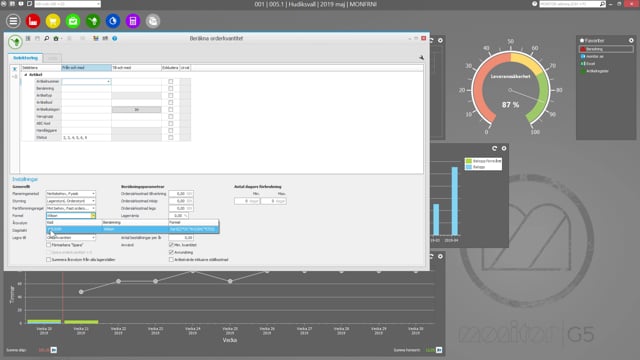Screen dimensions: 640x360
Task: Click the Leveranssäkerhet gauge needle
Action: click(527, 96)
